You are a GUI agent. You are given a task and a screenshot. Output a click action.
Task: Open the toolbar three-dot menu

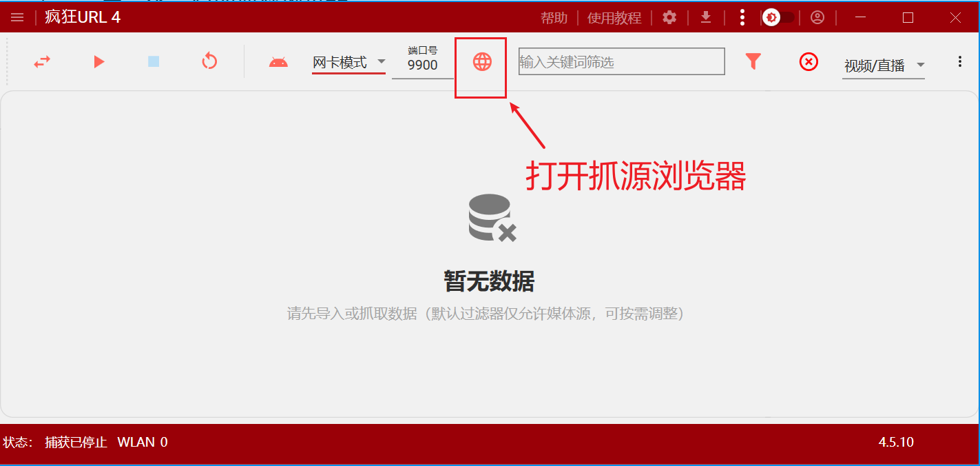959,61
